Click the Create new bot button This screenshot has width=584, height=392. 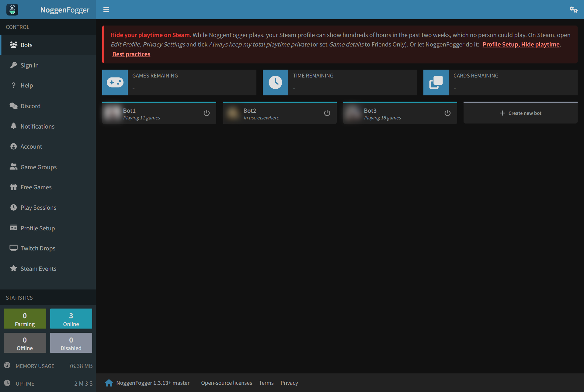pyautogui.click(x=520, y=113)
